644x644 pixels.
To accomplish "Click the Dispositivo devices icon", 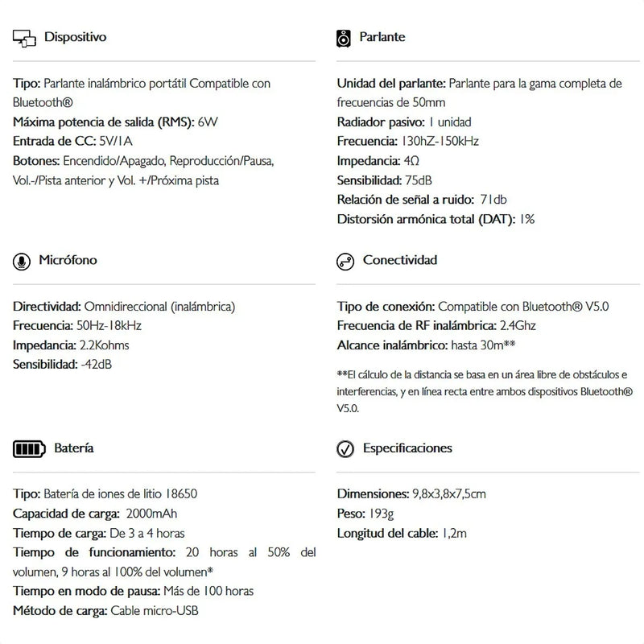I will point(25,38).
